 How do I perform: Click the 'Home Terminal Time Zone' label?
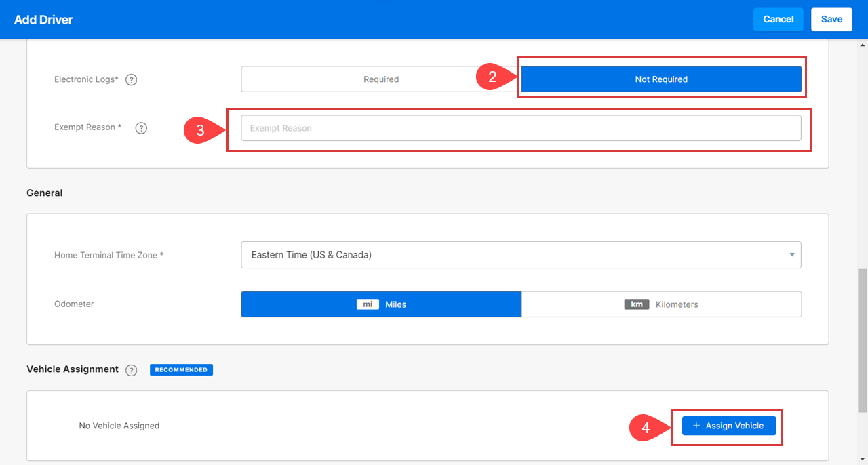109,256
